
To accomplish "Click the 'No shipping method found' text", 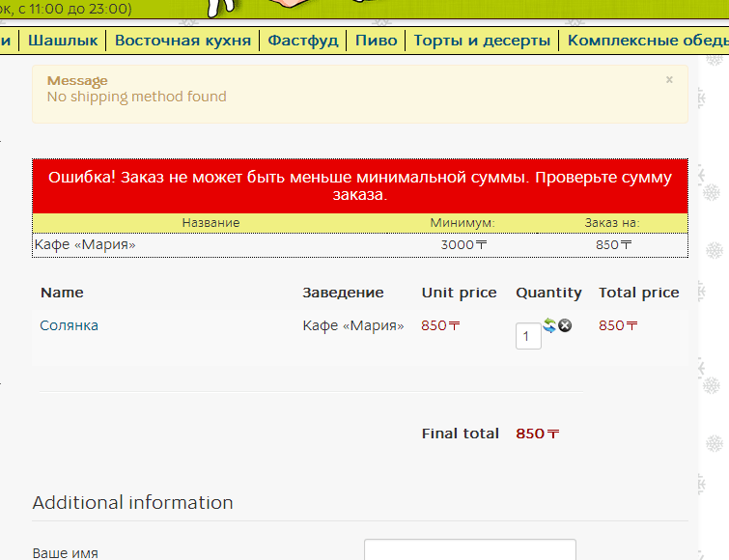I will pyautogui.click(x=137, y=97).
